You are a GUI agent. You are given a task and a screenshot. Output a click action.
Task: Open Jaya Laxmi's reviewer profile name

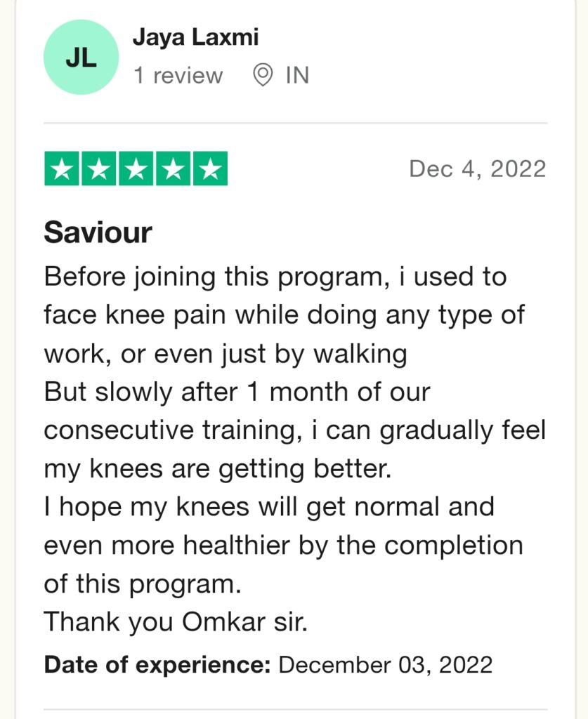coord(196,38)
